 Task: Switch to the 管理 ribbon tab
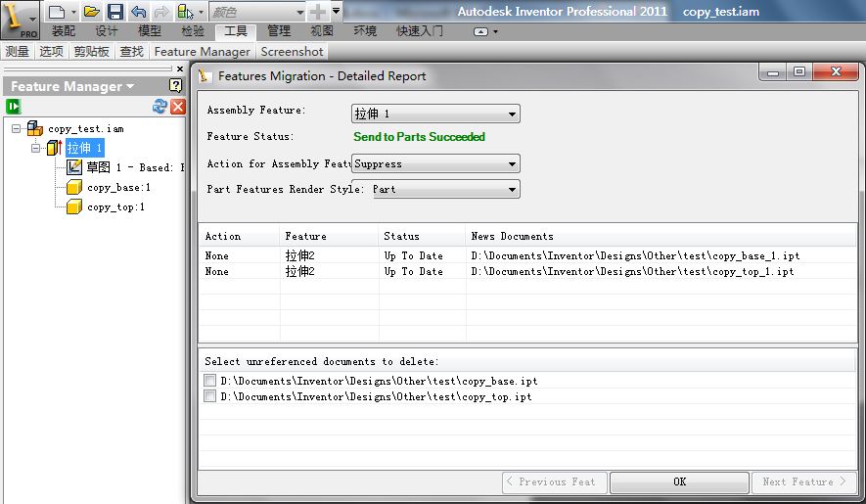(x=279, y=31)
